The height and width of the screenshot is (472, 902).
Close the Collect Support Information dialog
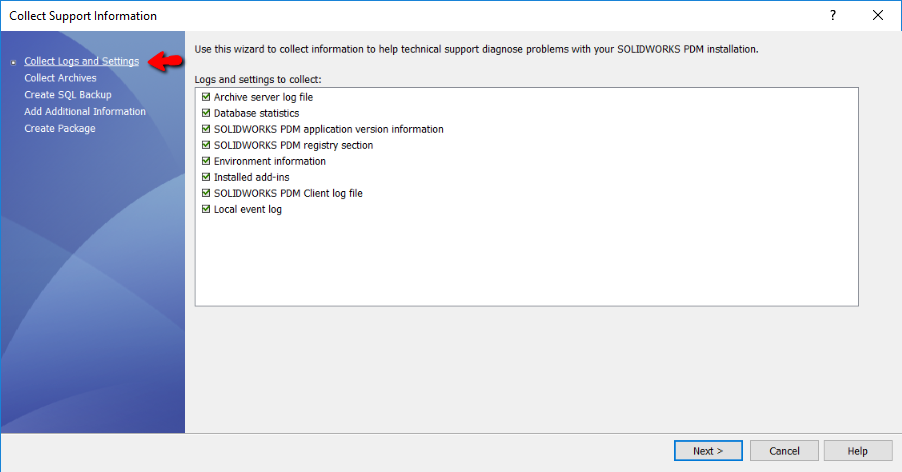878,16
